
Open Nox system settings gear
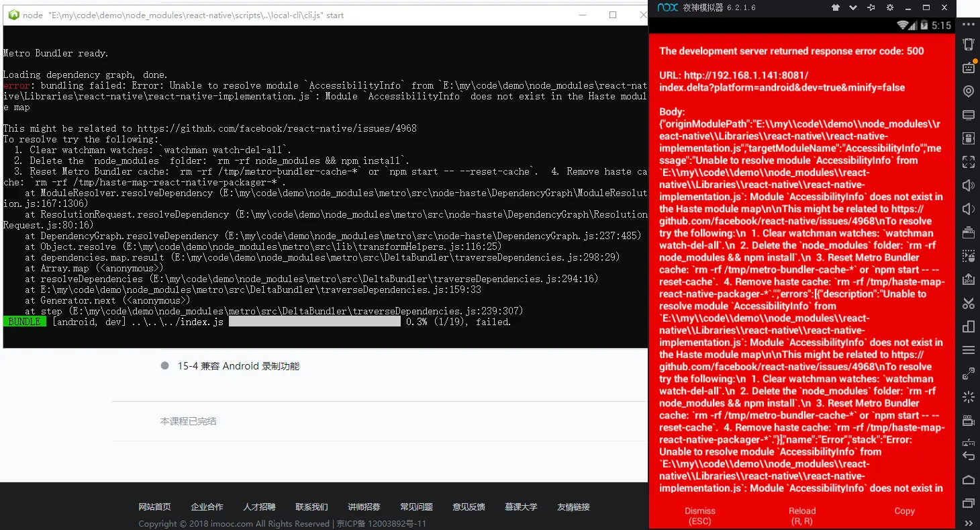pyautogui.click(x=890, y=7)
